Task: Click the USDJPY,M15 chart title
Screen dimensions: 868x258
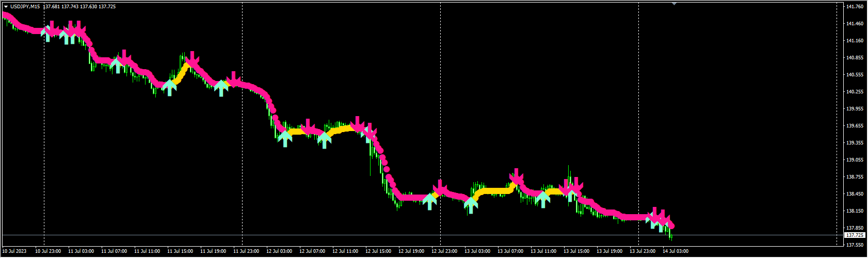Action: [25, 7]
